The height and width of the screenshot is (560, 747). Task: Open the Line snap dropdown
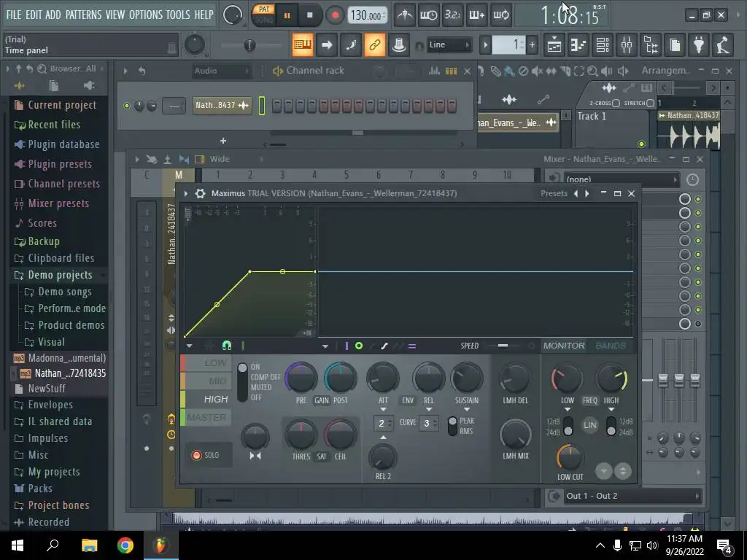point(449,45)
